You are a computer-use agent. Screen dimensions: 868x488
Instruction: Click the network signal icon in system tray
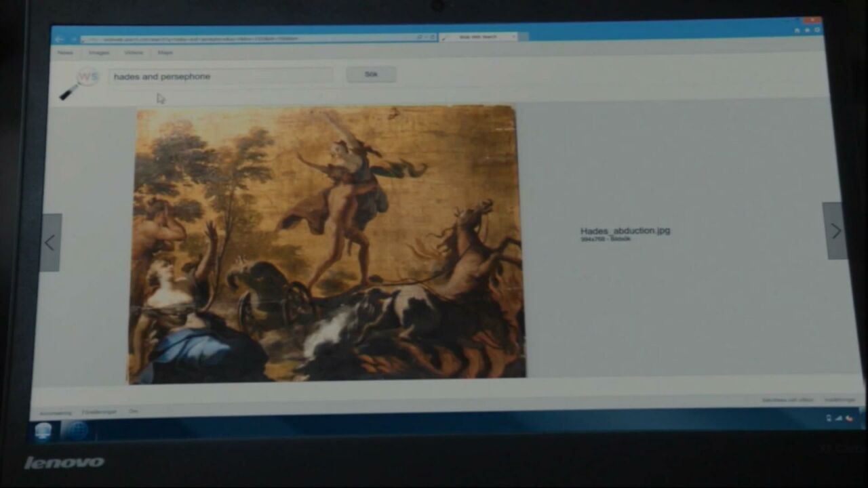point(838,418)
